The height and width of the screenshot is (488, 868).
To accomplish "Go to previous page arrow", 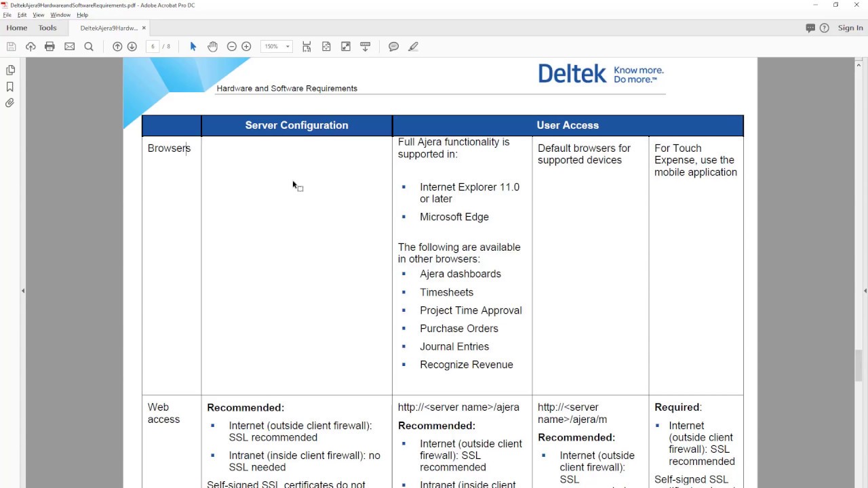I will [117, 47].
